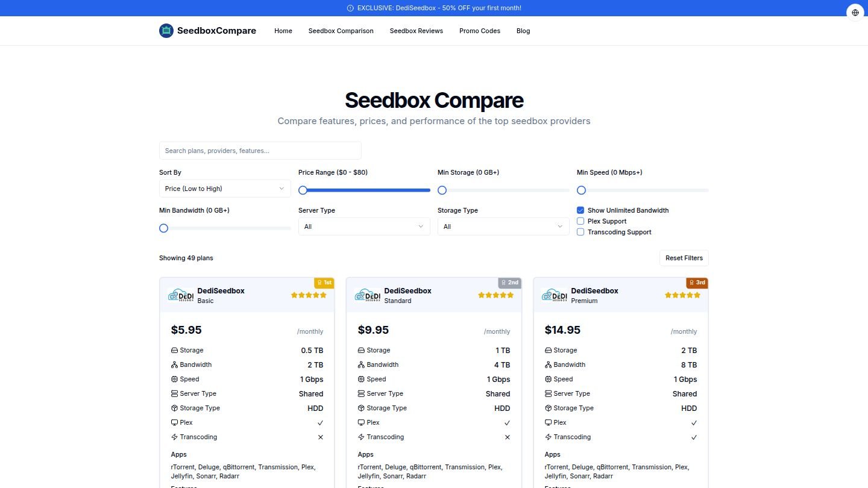Enable Transcoding Support filter
Image resolution: width=868 pixels, height=488 pixels.
[x=580, y=232]
